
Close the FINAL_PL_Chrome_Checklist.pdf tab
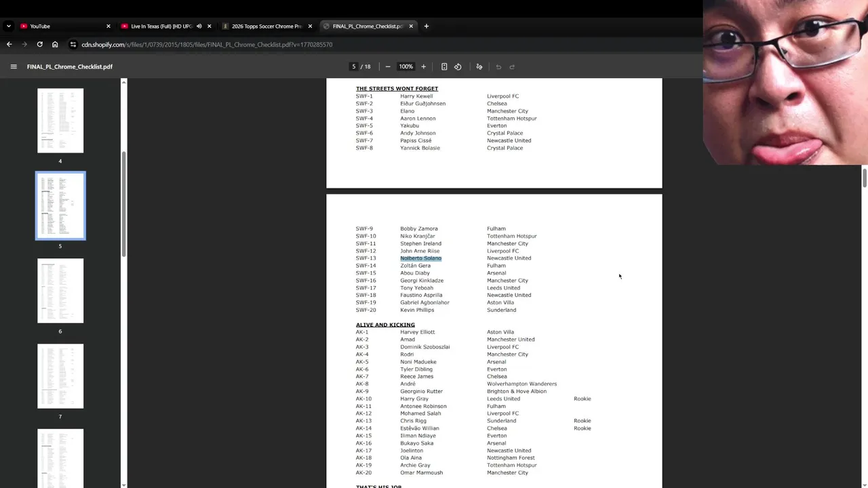click(411, 26)
